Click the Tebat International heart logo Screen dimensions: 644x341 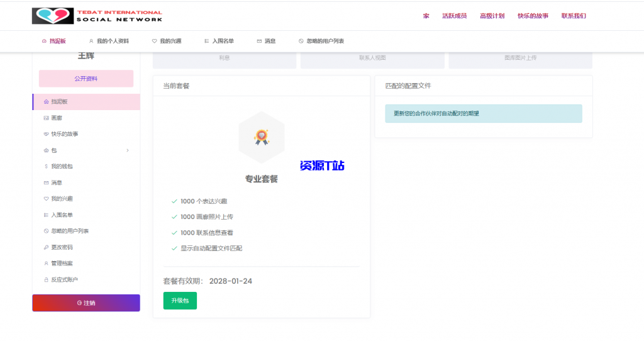53,16
